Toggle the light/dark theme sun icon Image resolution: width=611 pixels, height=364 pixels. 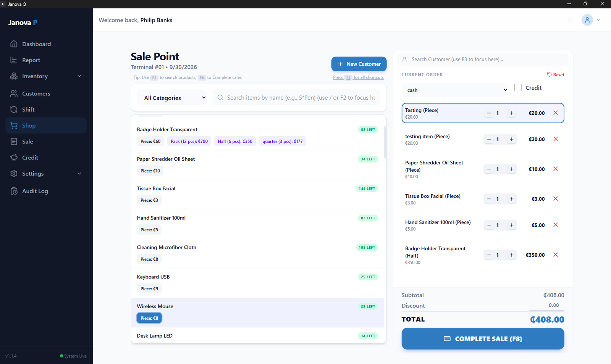(x=570, y=20)
